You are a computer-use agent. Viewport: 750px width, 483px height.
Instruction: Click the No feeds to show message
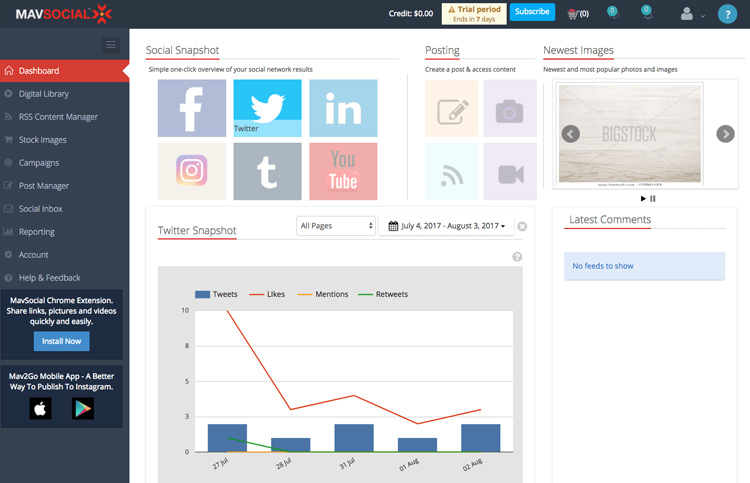(644, 266)
